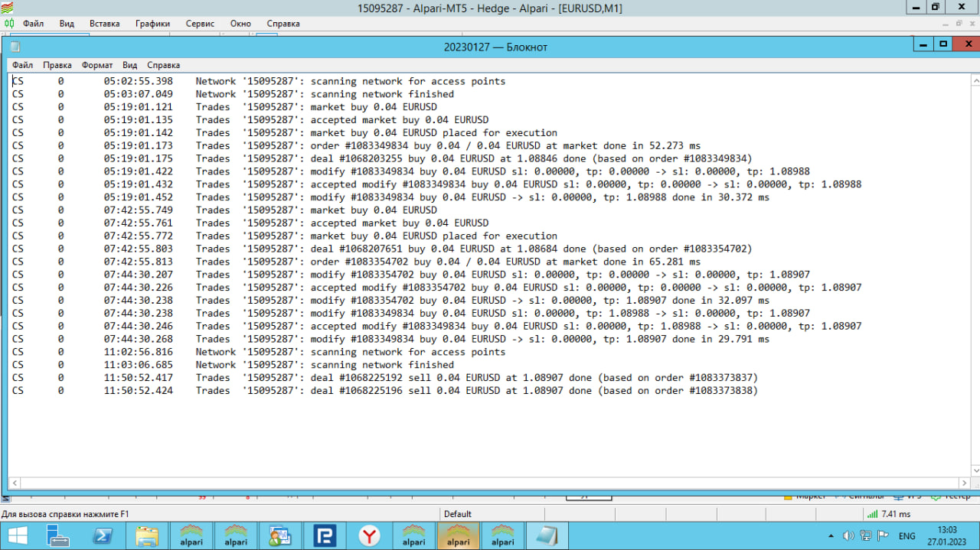
Task: Open Справка menu in the MetaTrader menu bar
Action: [x=283, y=24]
